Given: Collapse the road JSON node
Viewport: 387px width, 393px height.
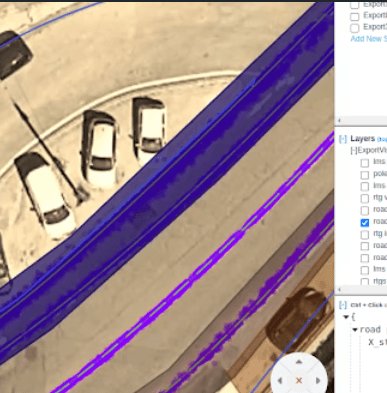Looking at the screenshot, I should [x=355, y=330].
